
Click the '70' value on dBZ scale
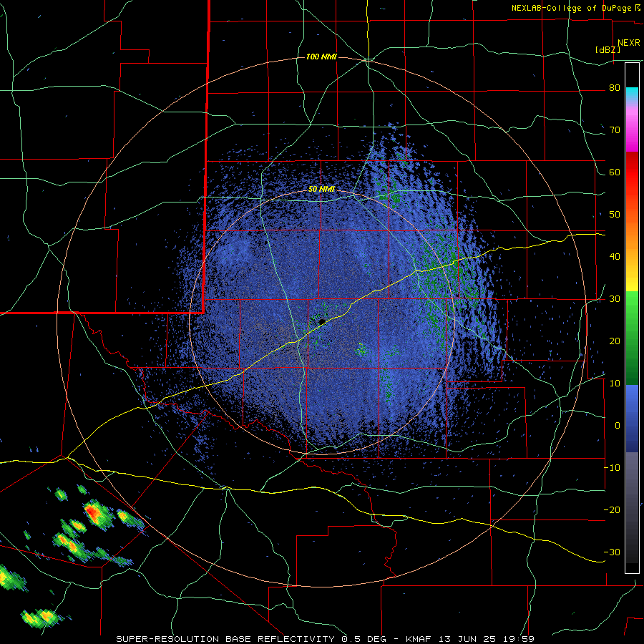615,130
